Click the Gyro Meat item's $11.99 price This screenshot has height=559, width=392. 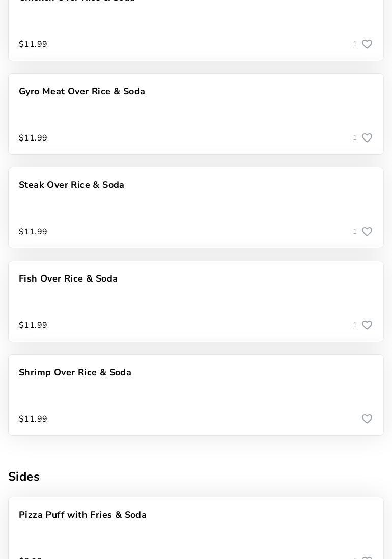33,138
